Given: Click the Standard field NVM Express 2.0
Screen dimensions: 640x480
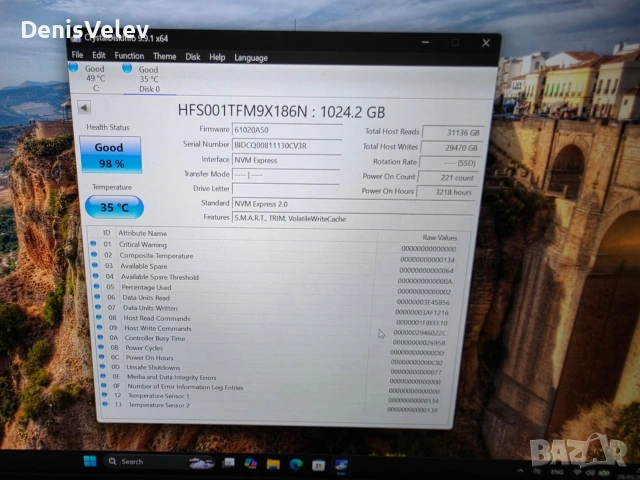Looking at the screenshot, I should click(353, 204).
